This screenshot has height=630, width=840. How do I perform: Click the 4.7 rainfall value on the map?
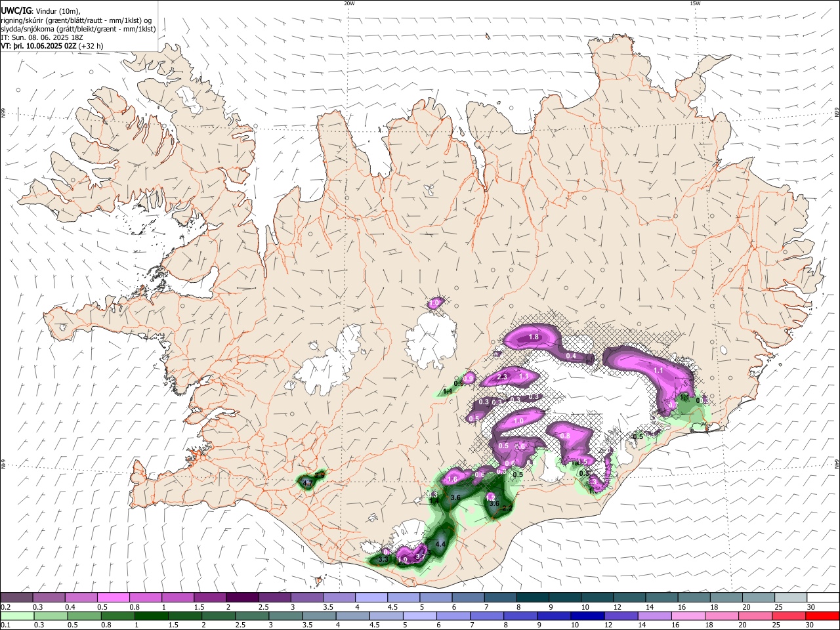[x=306, y=483]
